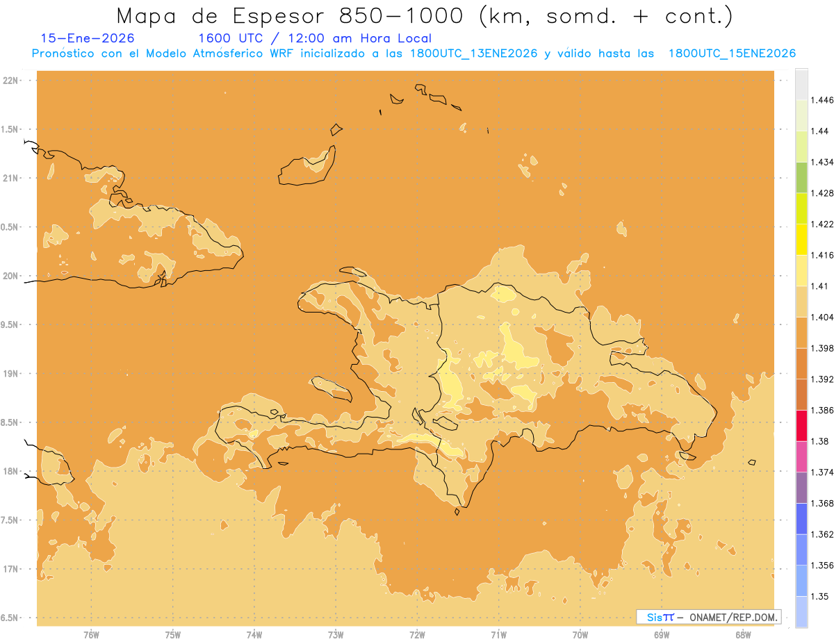Pick the bright yellow swatch between 1.422 and 1.416
The image size is (834, 644).
pyautogui.click(x=801, y=239)
